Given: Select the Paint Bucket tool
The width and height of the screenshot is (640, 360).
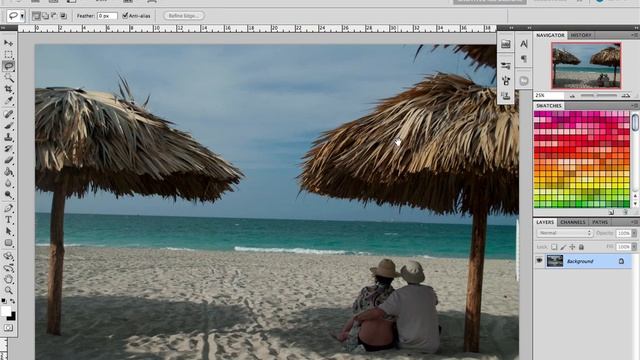Looking at the screenshot, I should pyautogui.click(x=8, y=172).
